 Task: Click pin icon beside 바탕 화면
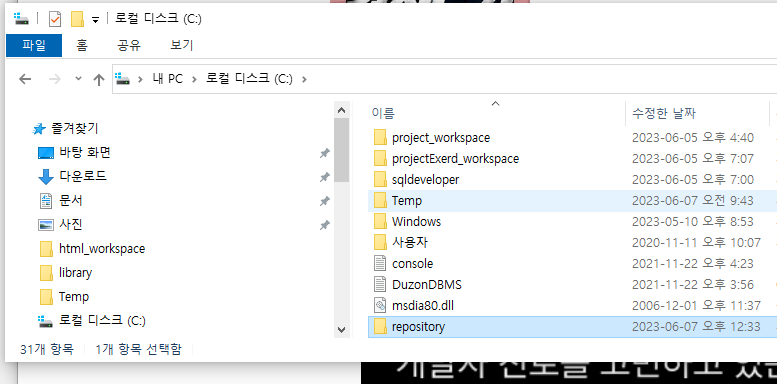click(325, 154)
